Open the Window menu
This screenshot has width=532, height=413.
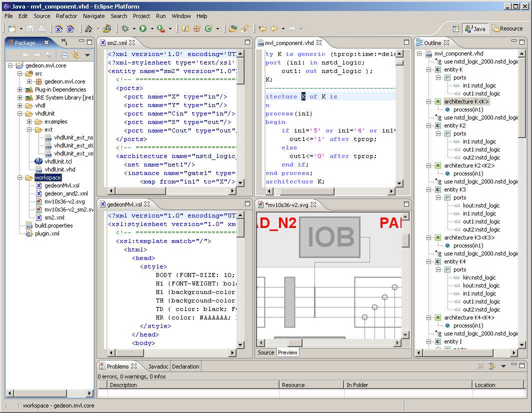[181, 16]
